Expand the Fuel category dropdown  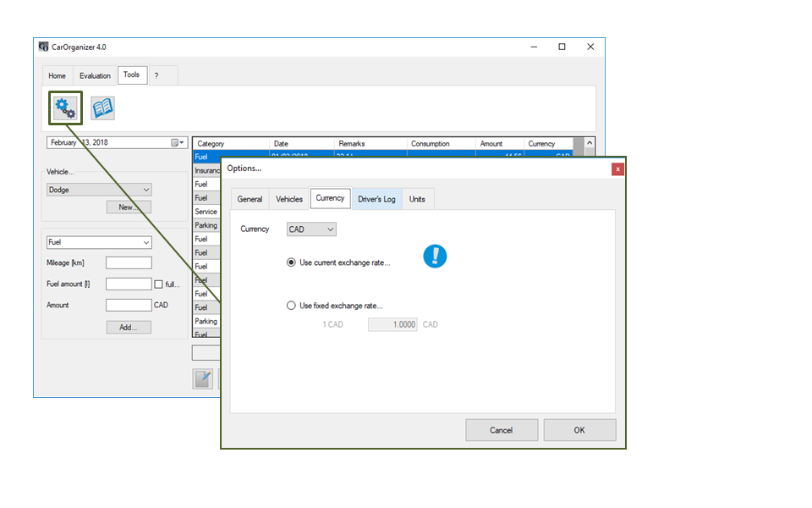point(99,242)
